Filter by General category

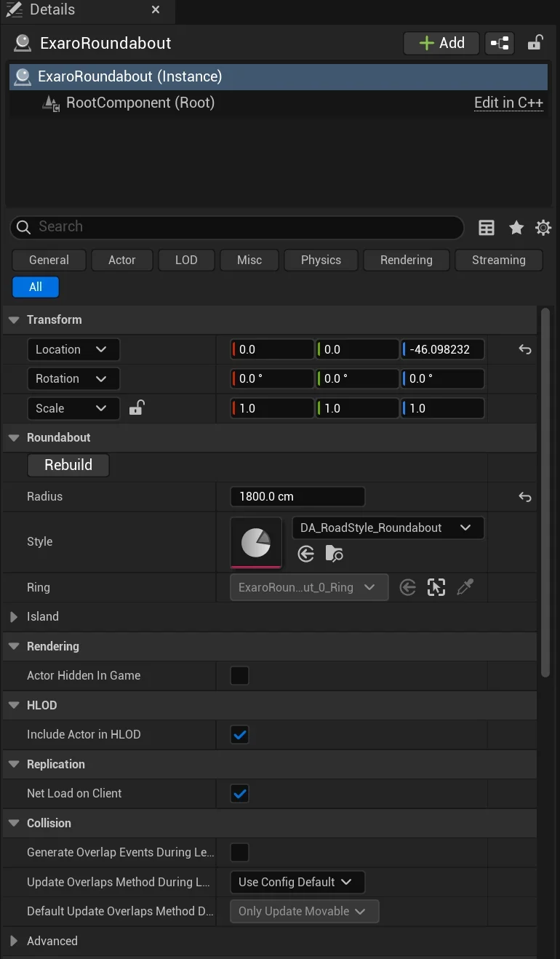[x=49, y=260]
